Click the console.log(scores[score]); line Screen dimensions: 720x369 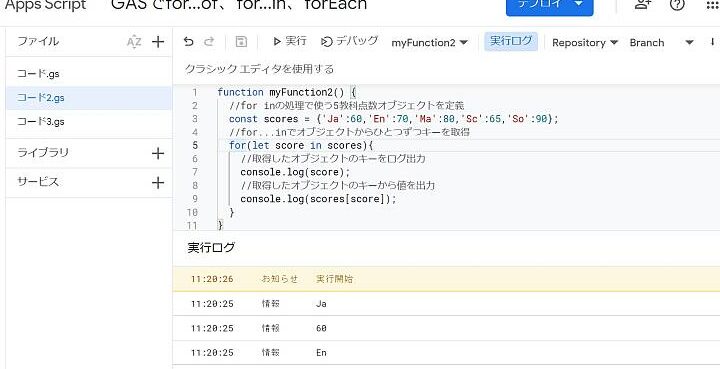pos(318,199)
